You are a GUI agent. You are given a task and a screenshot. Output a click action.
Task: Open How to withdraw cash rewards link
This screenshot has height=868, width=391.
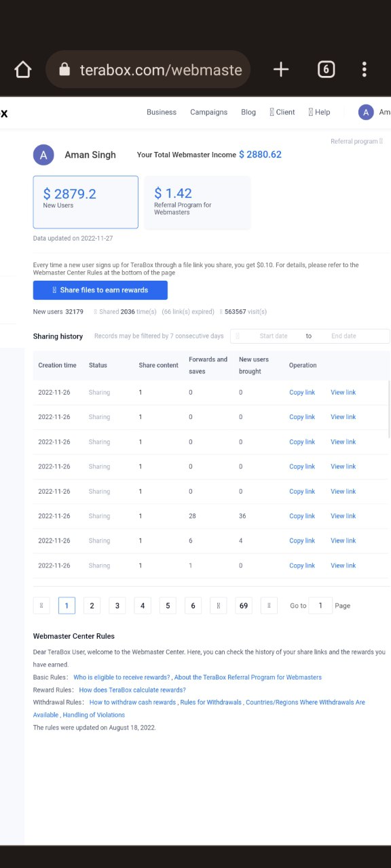coord(132,703)
